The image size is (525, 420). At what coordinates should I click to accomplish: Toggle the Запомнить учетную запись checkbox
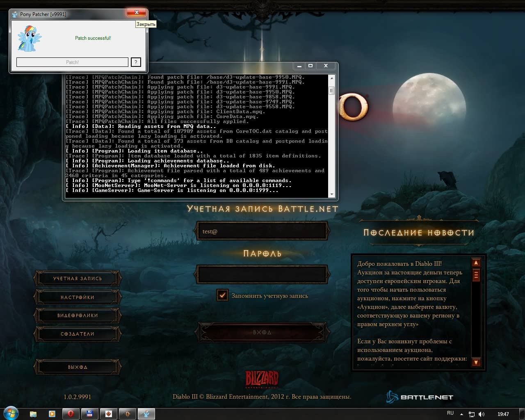(222, 295)
